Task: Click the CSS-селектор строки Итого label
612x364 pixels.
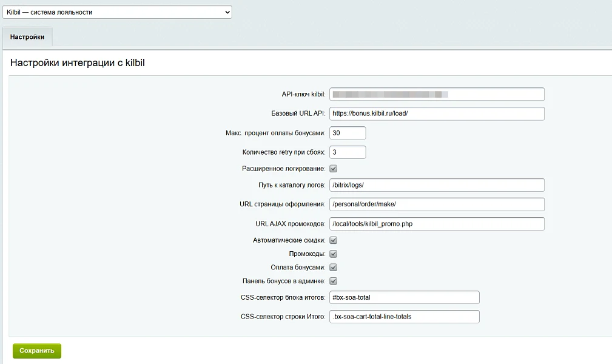Action: (x=283, y=317)
